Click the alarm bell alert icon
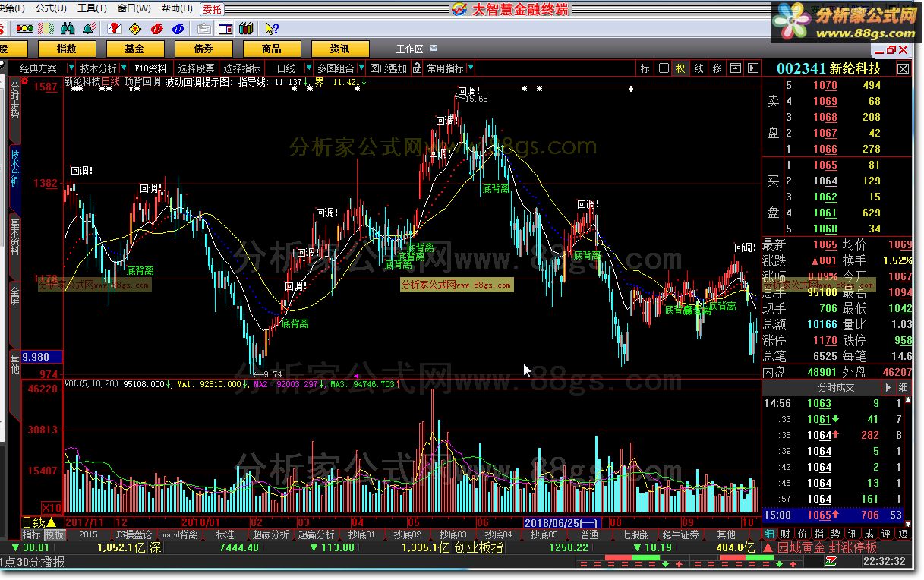 (90, 29)
